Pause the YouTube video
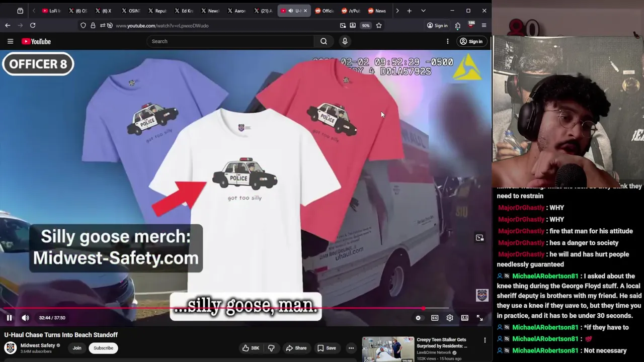 [x=9, y=318]
